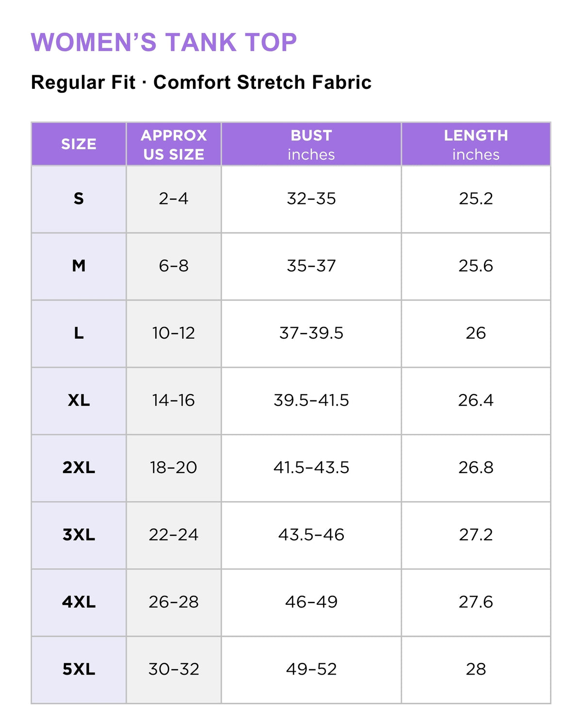This screenshot has width=582, height=728.
Task: Click length value 25.6
Action: [476, 266]
